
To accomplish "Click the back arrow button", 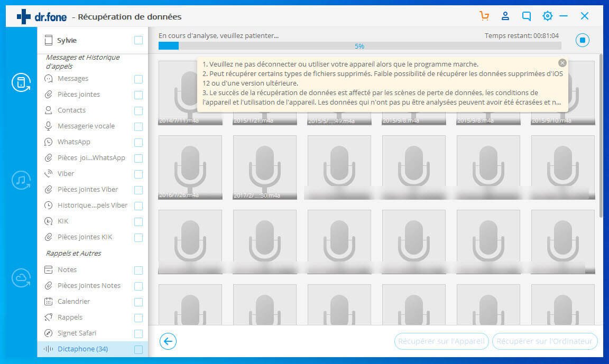I will [x=168, y=341].
